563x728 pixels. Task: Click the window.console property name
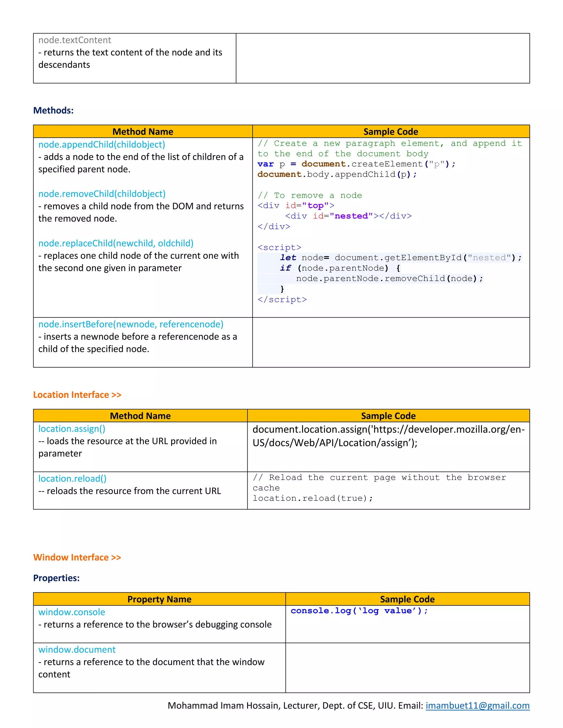click(x=72, y=612)
